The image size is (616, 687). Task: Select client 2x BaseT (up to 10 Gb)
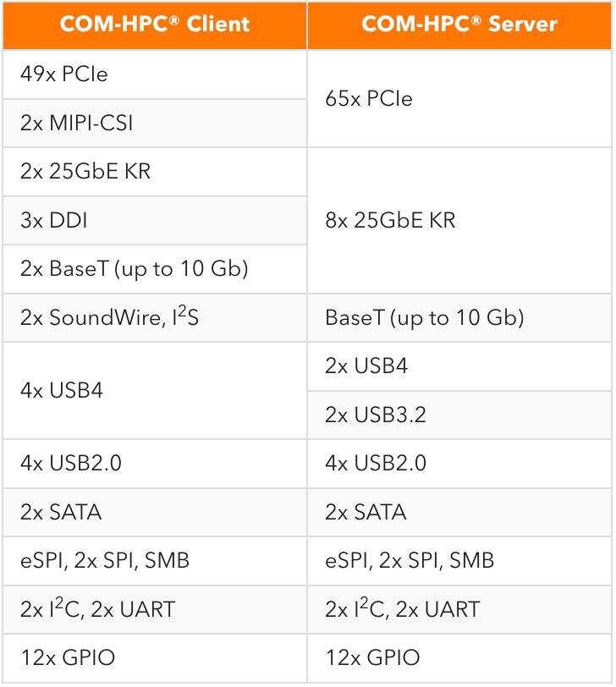(155, 269)
